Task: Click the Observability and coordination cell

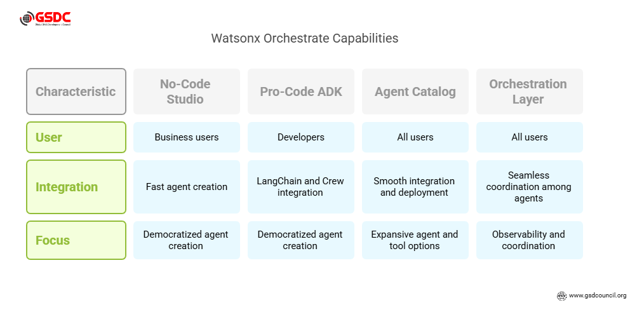Action: click(528, 240)
